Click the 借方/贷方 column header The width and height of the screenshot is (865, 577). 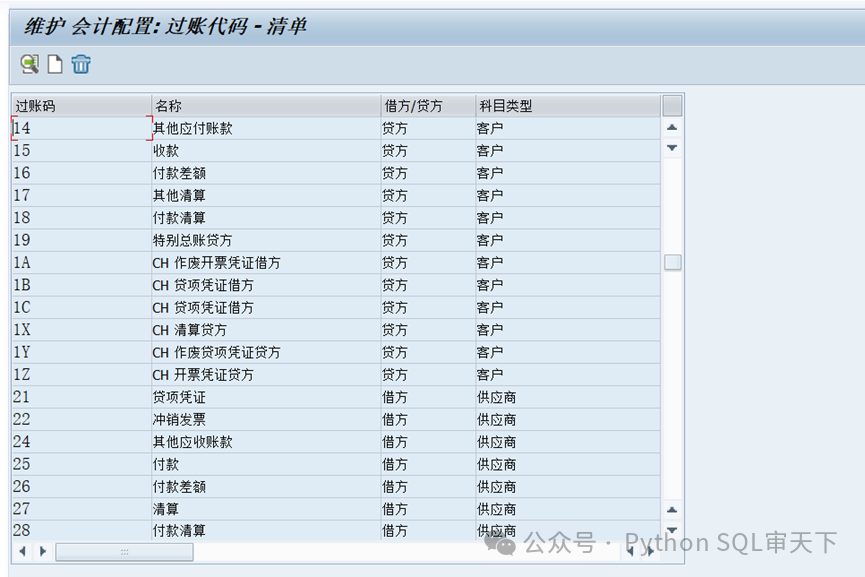[426, 105]
